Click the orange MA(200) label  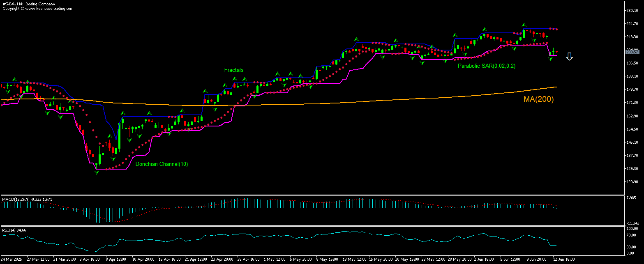[538, 99]
